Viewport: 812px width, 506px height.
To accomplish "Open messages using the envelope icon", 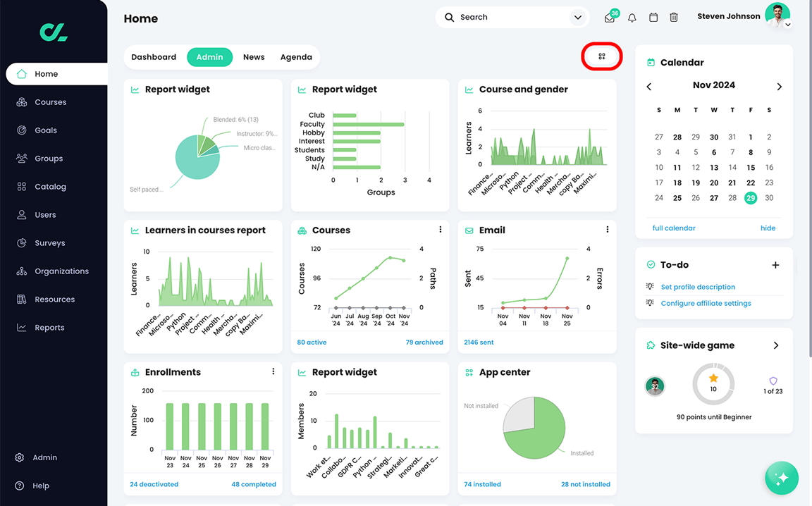I will (609, 18).
